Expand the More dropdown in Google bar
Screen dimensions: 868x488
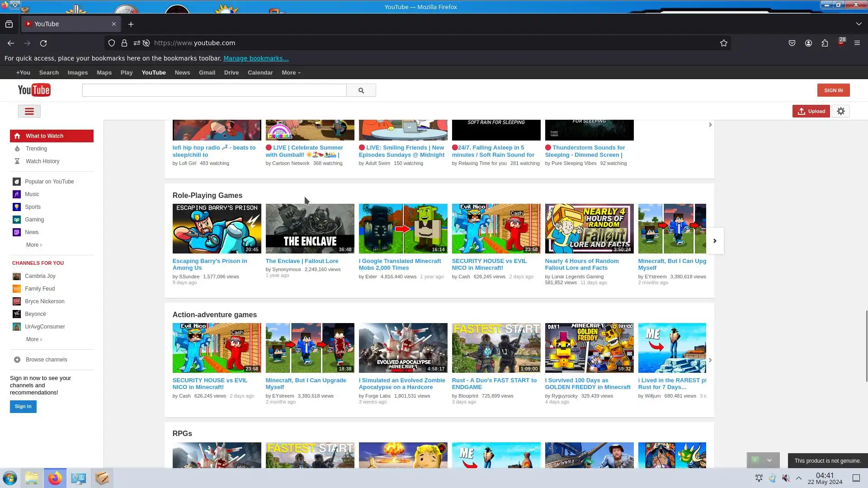[291, 73]
